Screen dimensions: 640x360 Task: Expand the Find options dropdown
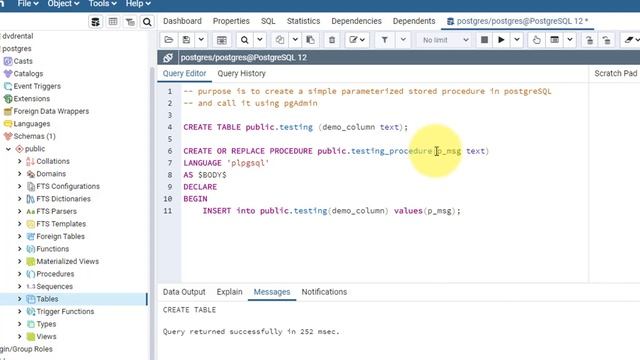[x=260, y=40]
